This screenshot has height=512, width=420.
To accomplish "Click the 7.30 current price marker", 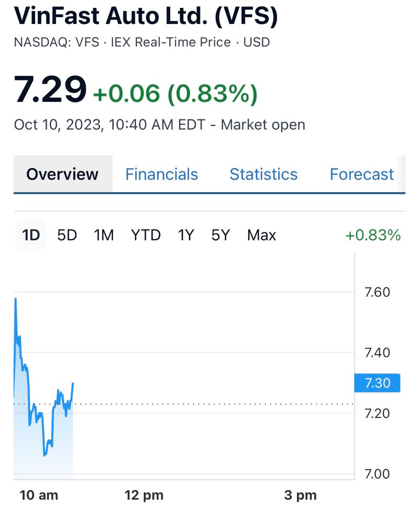I will (377, 383).
